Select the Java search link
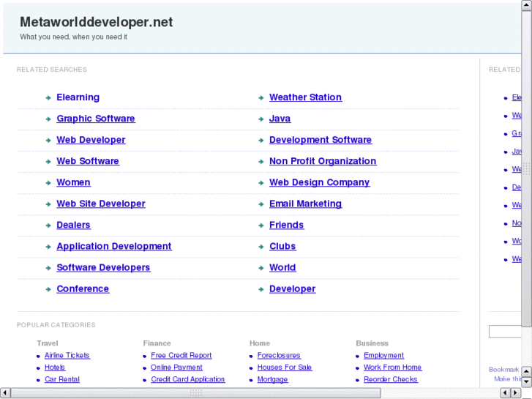Viewport: 532px width, 399px height. pos(280,119)
